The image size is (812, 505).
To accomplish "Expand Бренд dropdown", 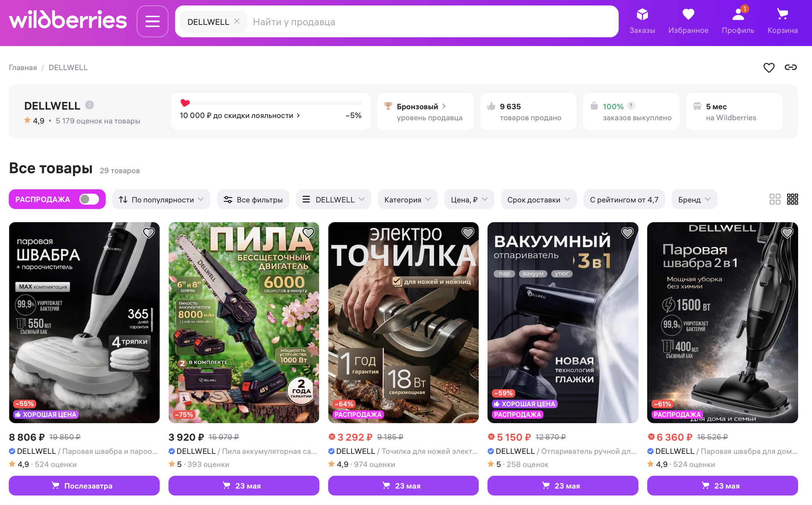I will pyautogui.click(x=694, y=200).
